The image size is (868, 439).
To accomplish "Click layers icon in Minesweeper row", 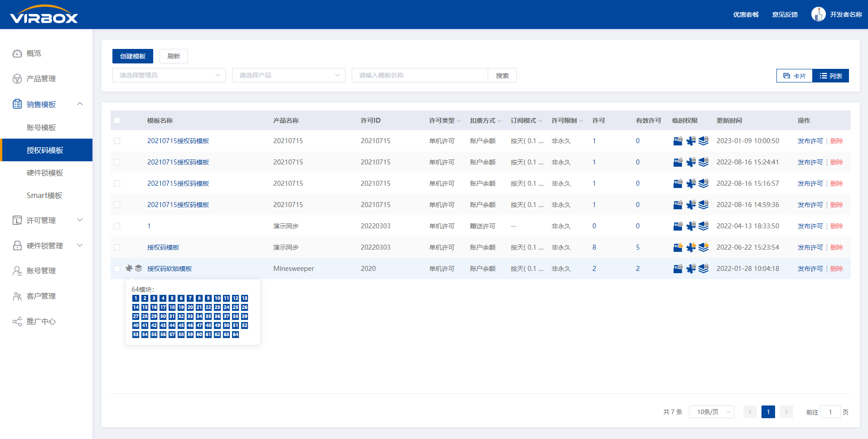I will (x=703, y=269).
